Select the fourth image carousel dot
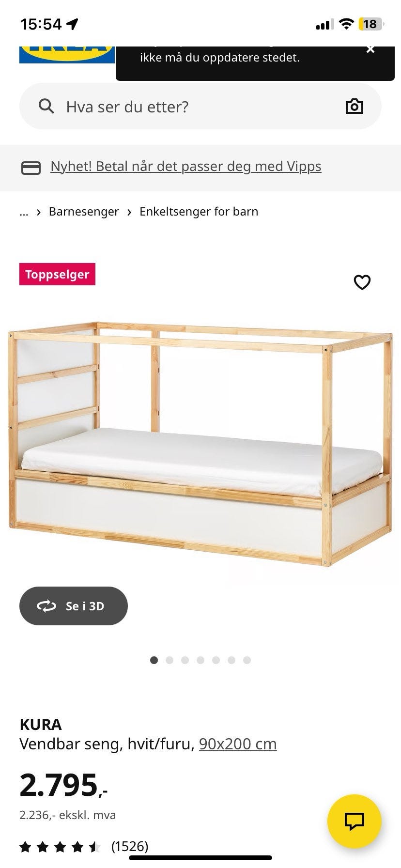The height and width of the screenshot is (868, 401). pos(200,660)
